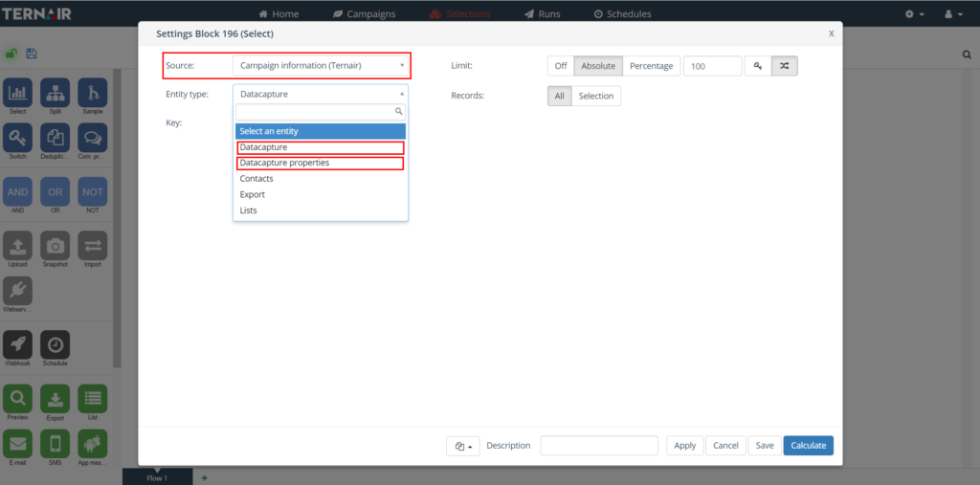
Task: Go to Home in top navigation
Action: [278, 13]
